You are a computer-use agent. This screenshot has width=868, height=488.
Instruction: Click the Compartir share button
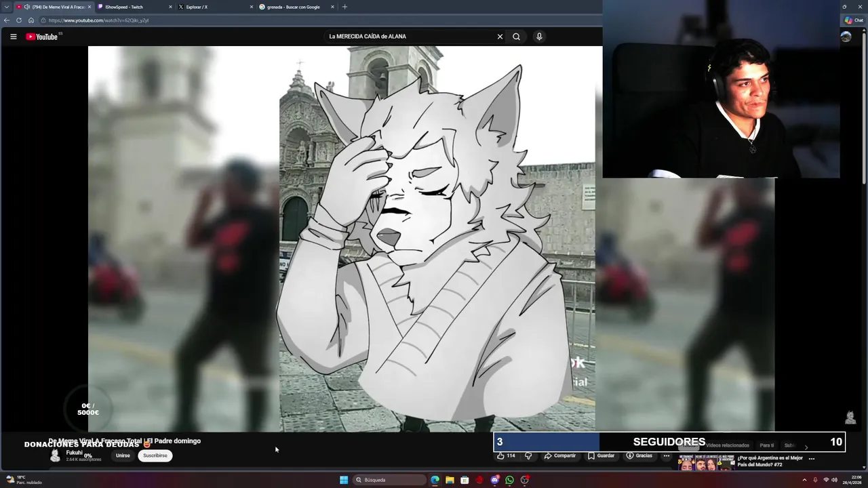(x=560, y=455)
